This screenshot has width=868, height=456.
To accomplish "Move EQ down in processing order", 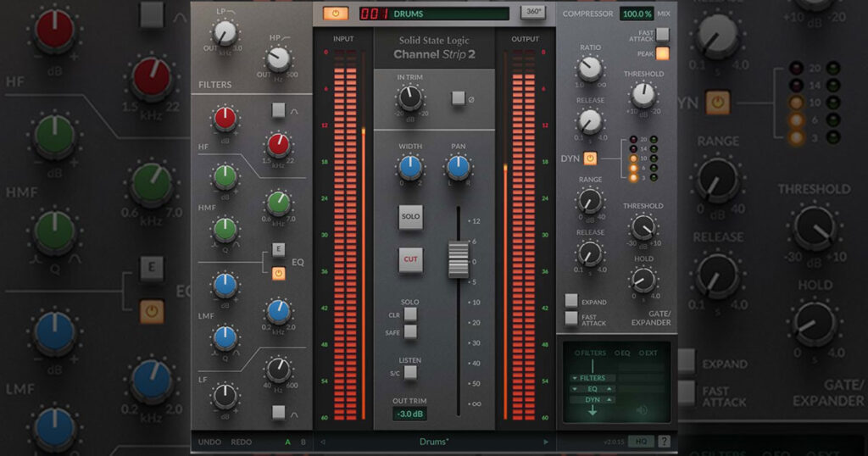I will click(575, 389).
